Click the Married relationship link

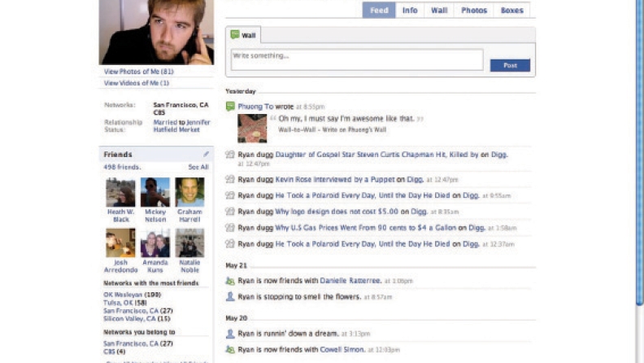coord(165,122)
